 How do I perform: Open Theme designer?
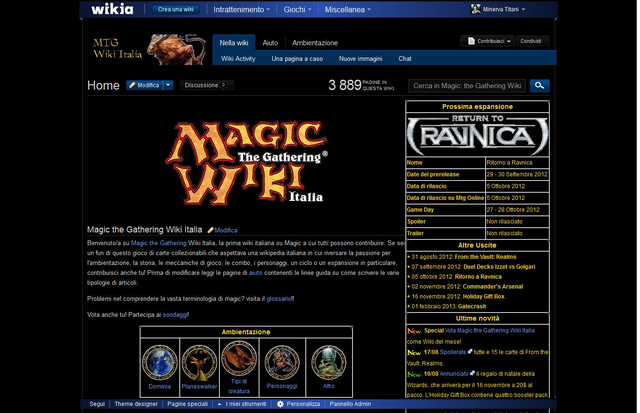pyautogui.click(x=136, y=404)
